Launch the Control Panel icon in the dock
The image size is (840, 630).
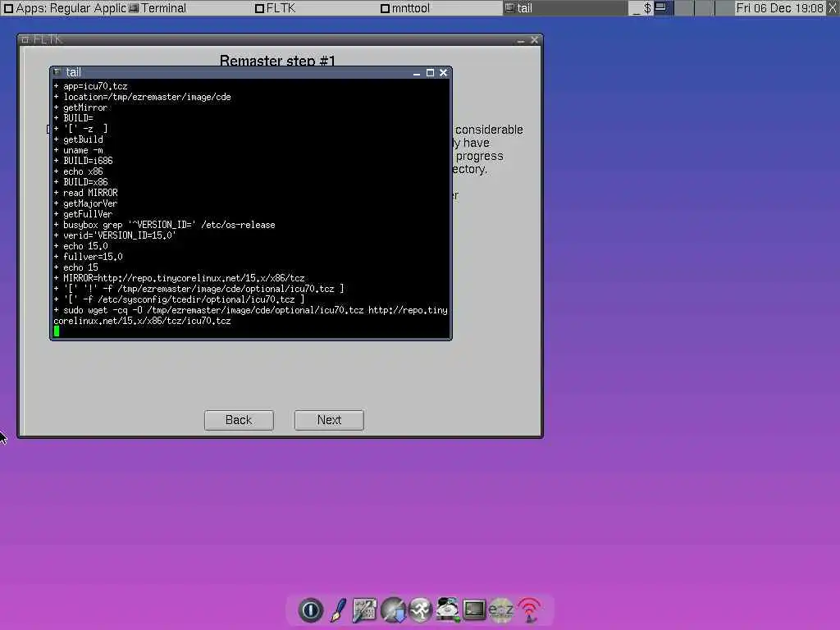365,610
